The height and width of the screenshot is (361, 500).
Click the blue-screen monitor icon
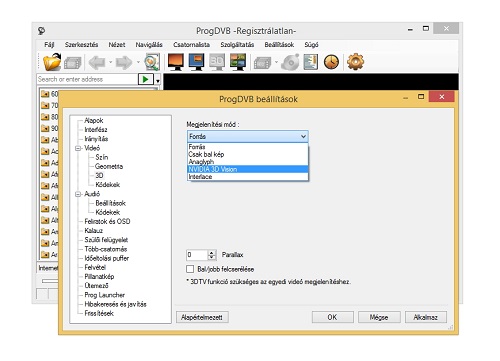coord(197,62)
